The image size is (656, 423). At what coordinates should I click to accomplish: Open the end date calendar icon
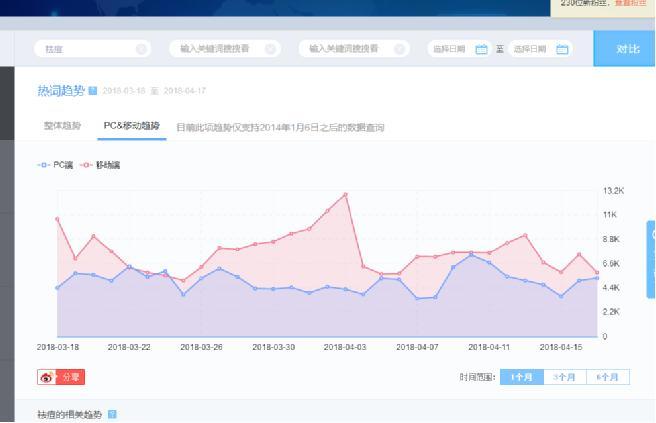pos(562,49)
